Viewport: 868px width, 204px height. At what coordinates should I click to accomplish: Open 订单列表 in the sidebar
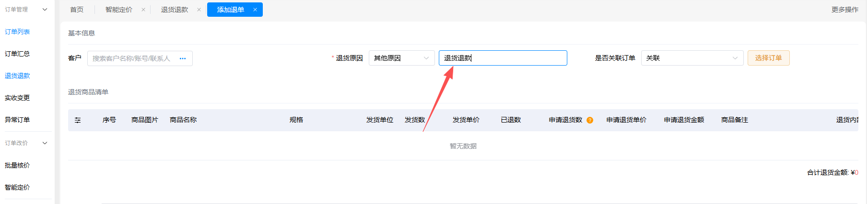pyautogui.click(x=17, y=32)
